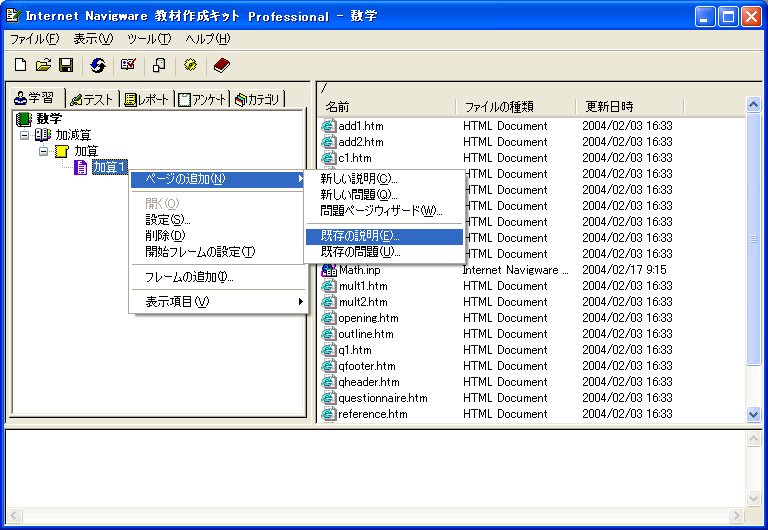Screen dimensions: 768x530
Task: Click the red checkmark toolbar icon
Action: [128, 65]
